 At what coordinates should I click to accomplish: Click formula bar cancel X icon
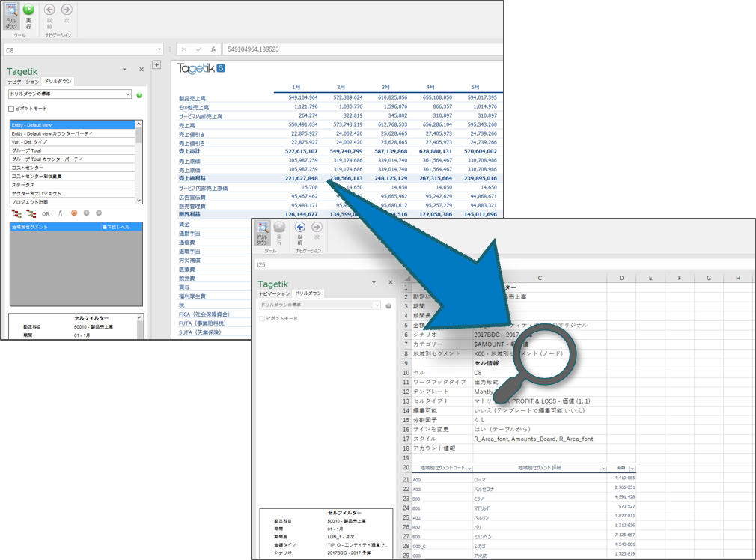(183, 49)
